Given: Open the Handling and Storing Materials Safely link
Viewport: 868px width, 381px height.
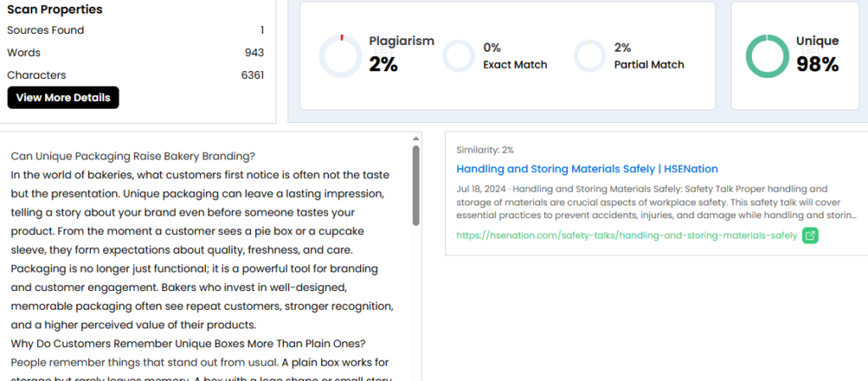Looking at the screenshot, I should point(587,169).
